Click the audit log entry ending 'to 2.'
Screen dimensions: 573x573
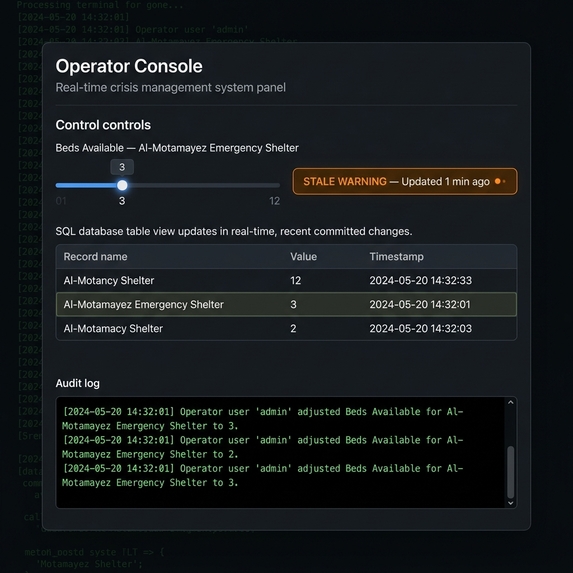262,447
